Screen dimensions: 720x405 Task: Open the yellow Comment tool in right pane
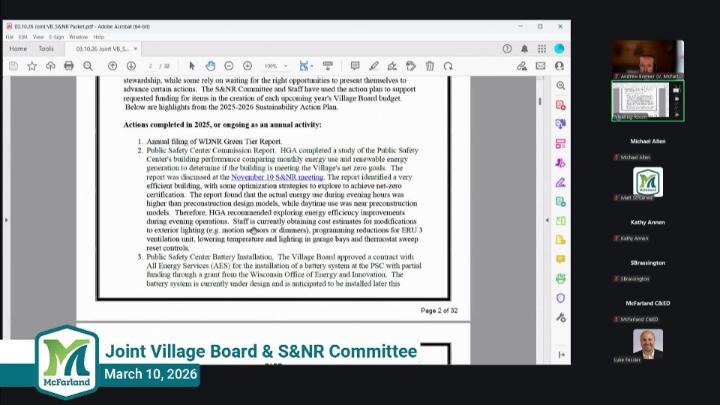point(561,259)
